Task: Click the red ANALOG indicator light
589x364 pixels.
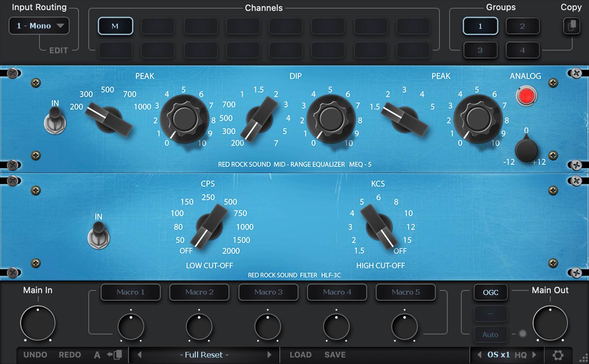Action: coord(526,95)
